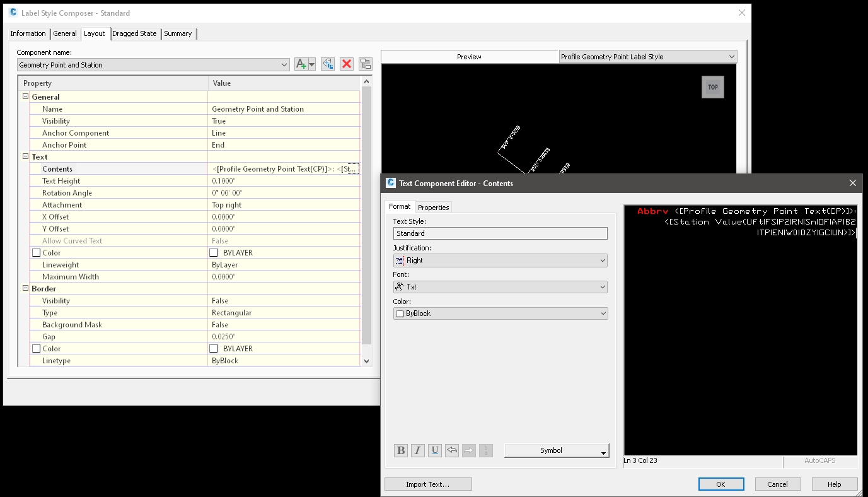Screen dimensions: 868x497
Task: Toggle the BYLAYER color checkbox for Text
Action: point(213,252)
